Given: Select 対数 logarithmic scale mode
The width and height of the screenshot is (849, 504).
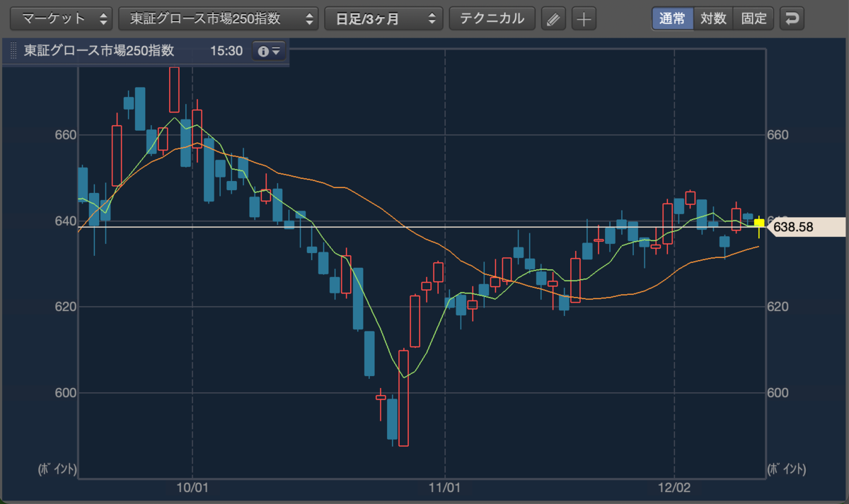Looking at the screenshot, I should pyautogui.click(x=713, y=18).
